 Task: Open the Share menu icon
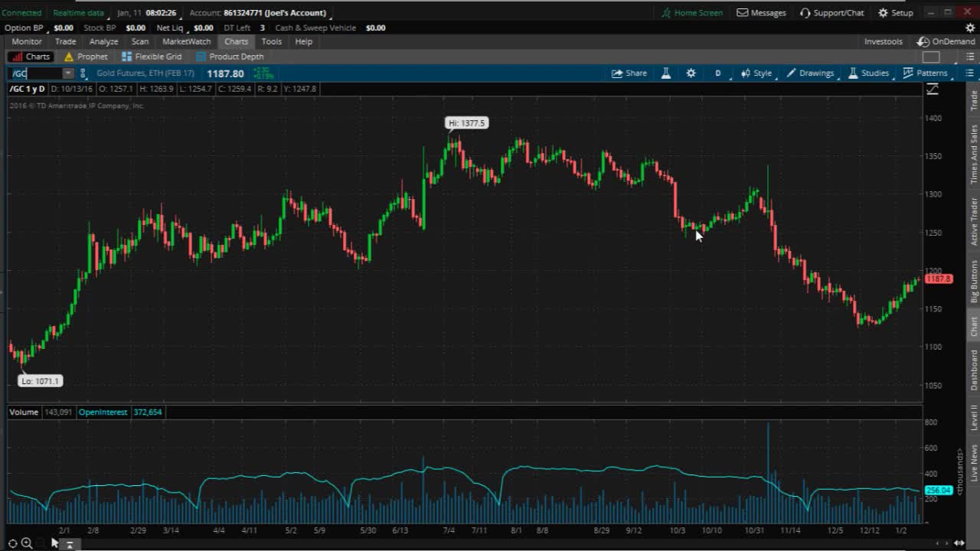[x=629, y=73]
